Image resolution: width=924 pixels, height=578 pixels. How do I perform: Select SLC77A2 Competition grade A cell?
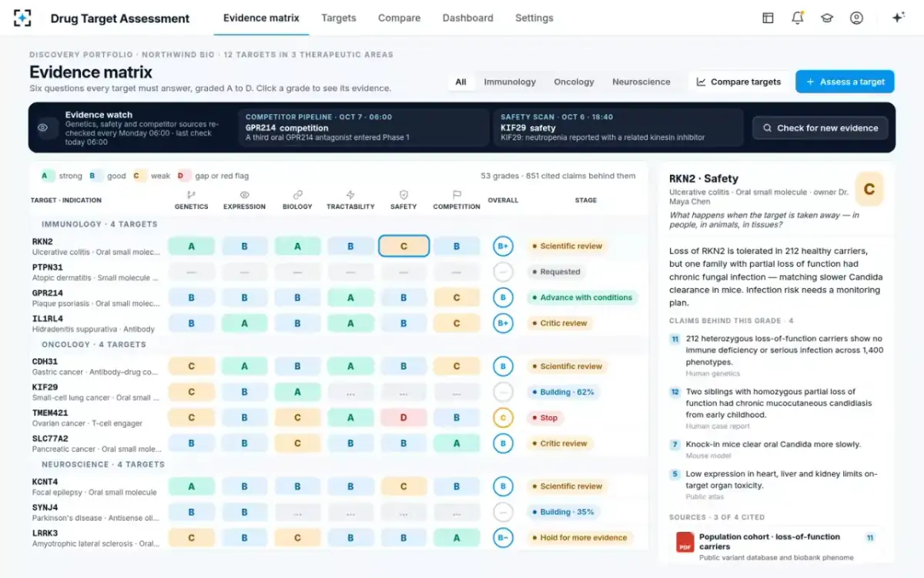tap(457, 444)
